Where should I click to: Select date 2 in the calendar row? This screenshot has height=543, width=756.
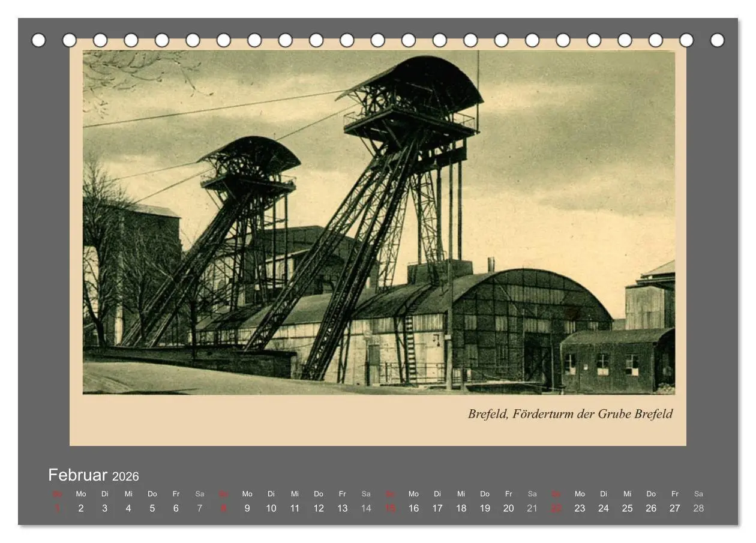81,508
